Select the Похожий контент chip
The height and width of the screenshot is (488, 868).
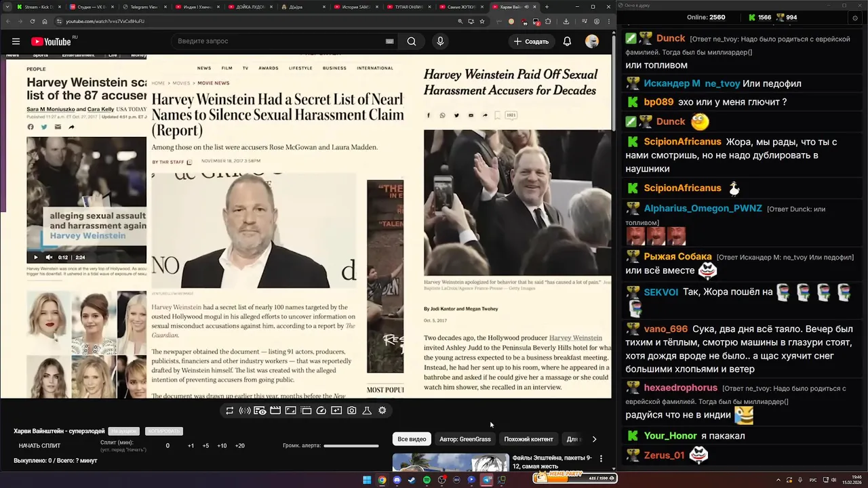[528, 439]
